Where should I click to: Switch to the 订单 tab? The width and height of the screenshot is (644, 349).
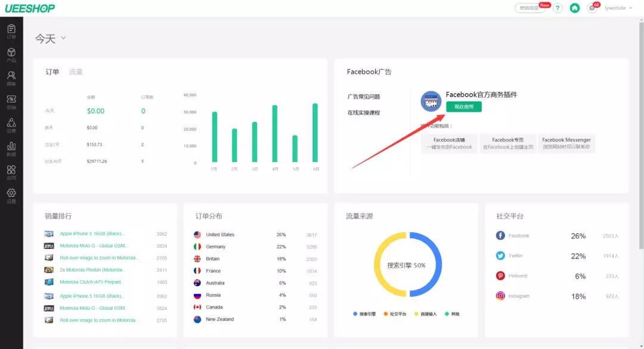point(52,72)
